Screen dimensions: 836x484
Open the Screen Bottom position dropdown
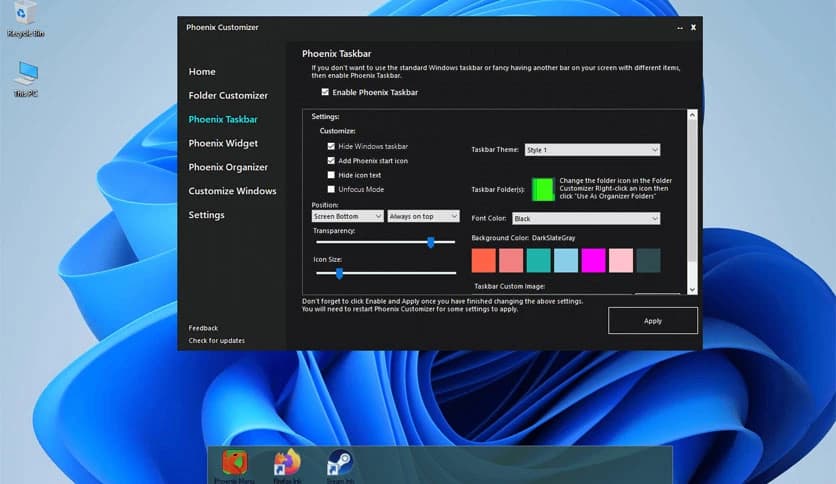347,216
